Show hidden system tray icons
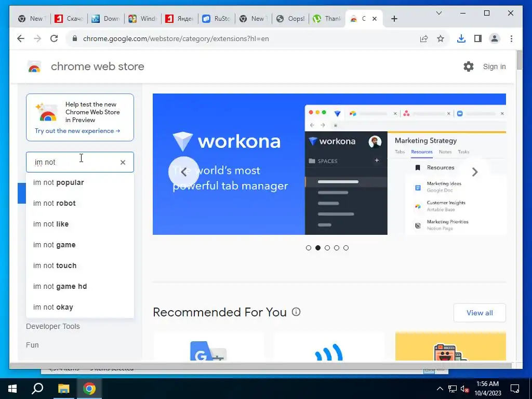 pos(440,389)
